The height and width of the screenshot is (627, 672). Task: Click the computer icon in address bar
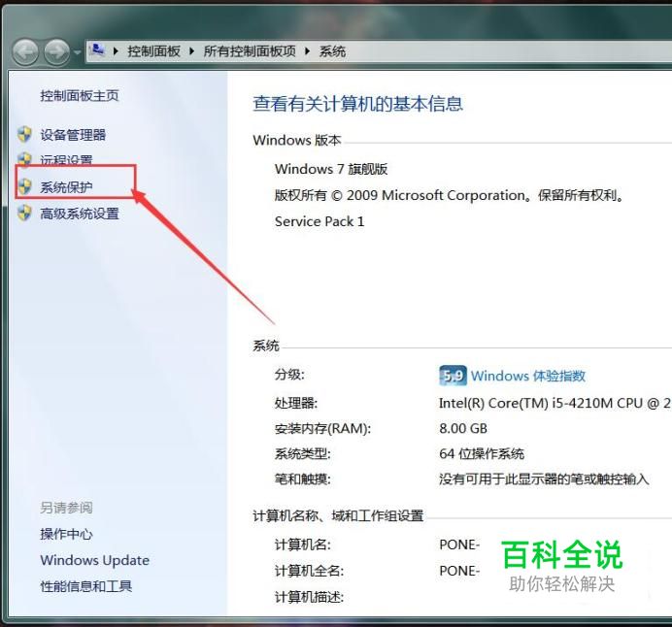[97, 50]
